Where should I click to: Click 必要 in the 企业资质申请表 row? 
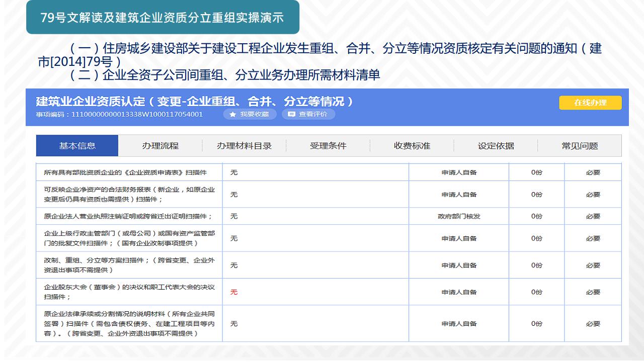coord(593,172)
